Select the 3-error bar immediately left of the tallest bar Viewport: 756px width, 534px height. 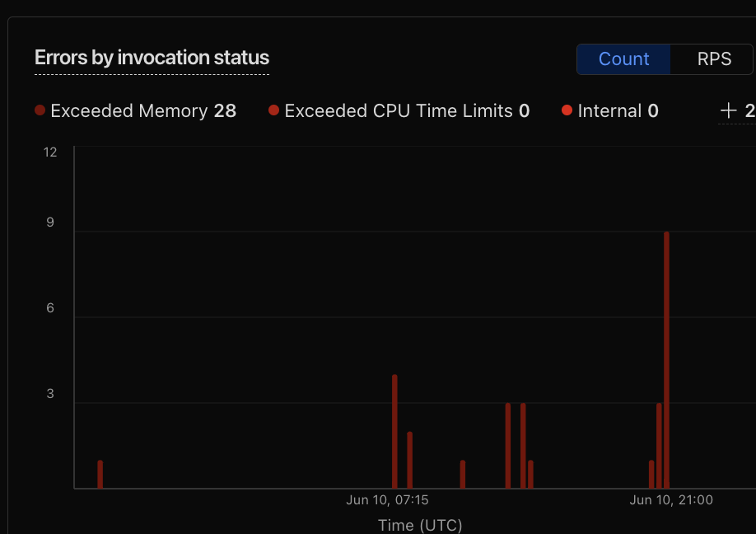pyautogui.click(x=659, y=446)
